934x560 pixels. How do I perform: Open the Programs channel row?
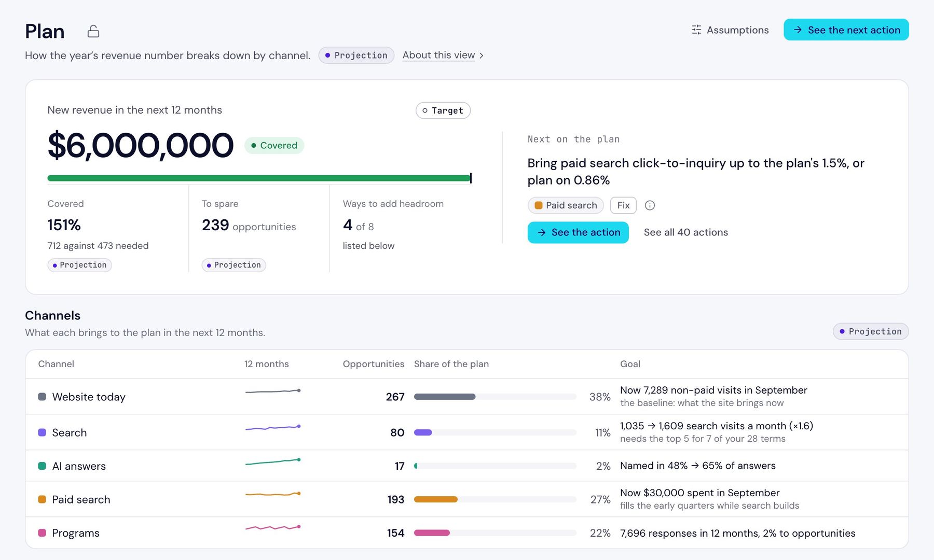(x=467, y=533)
